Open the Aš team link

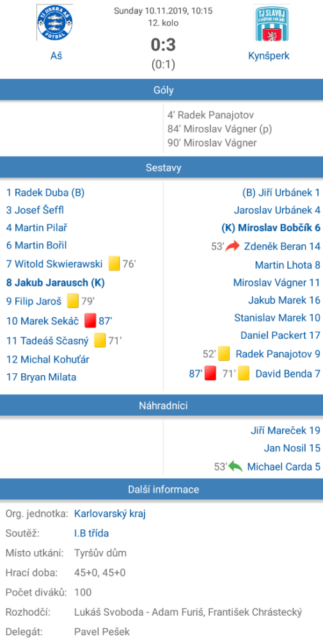click(x=56, y=56)
